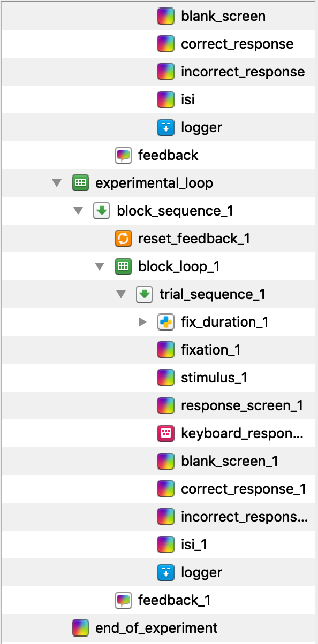This screenshot has width=318, height=644.
Task: Click the block_sequence_1 sequence arrow icon
Action: tap(101, 211)
